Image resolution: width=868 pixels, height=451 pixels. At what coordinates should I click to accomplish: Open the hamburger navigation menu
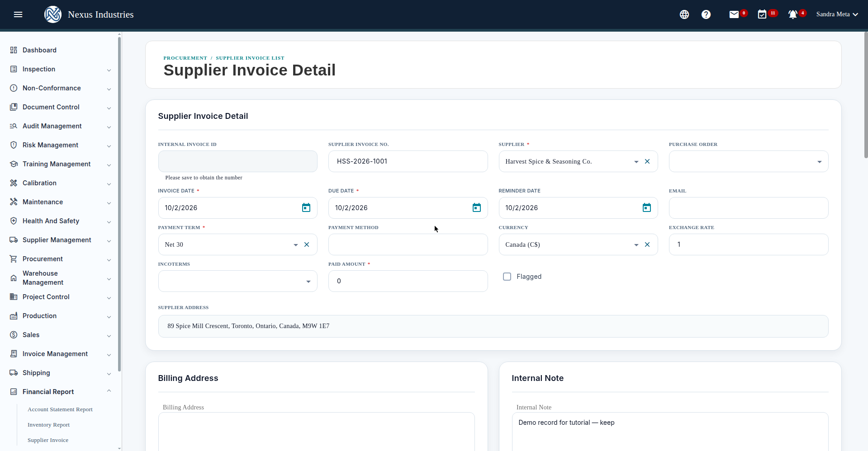point(18,14)
